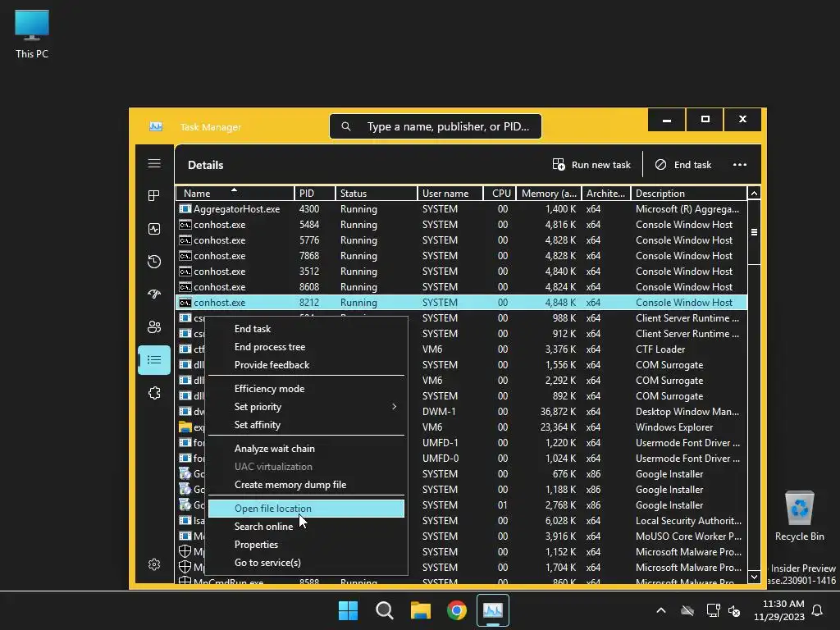
Task: Choose Go to service(s)
Action: pyautogui.click(x=267, y=563)
